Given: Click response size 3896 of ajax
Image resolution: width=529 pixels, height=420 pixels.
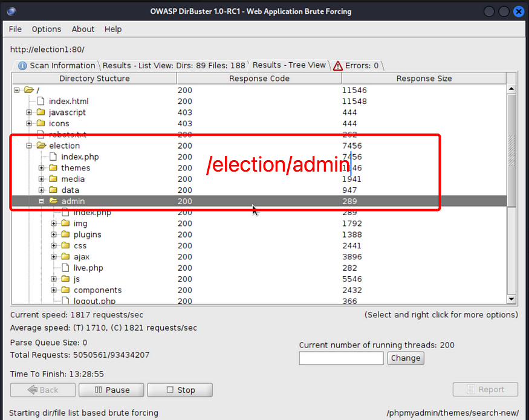Looking at the screenshot, I should [352, 257].
